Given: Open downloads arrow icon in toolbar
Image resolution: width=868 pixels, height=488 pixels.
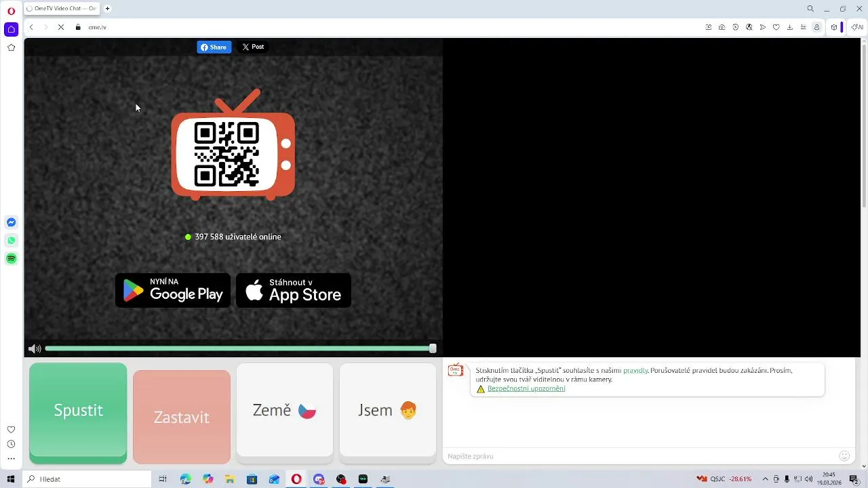Looking at the screenshot, I should click(790, 27).
